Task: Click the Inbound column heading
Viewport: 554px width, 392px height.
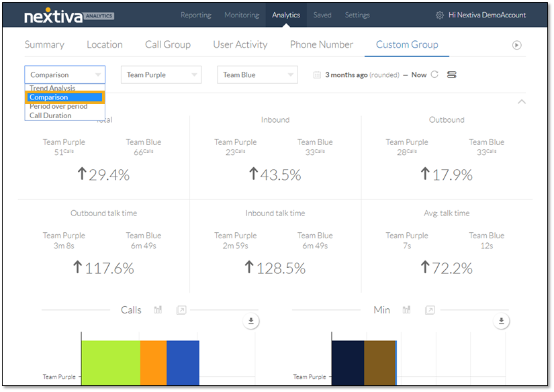Action: coord(275,119)
